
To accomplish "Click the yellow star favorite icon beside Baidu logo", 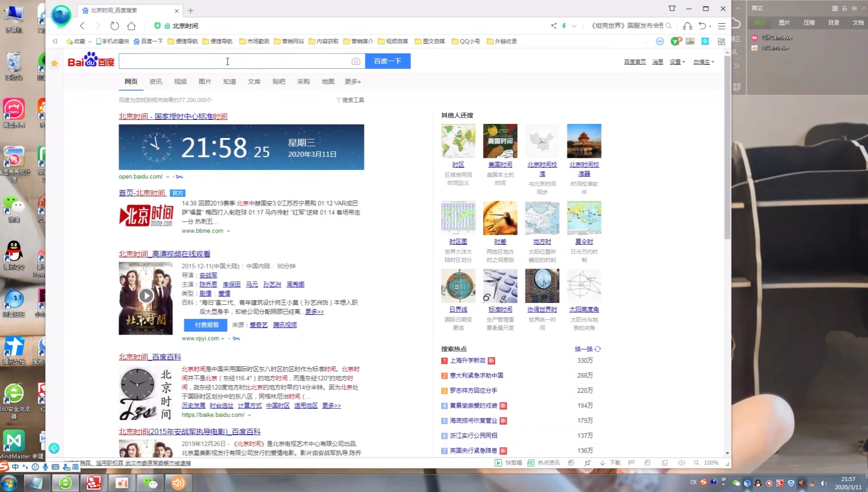I will 55,63.
